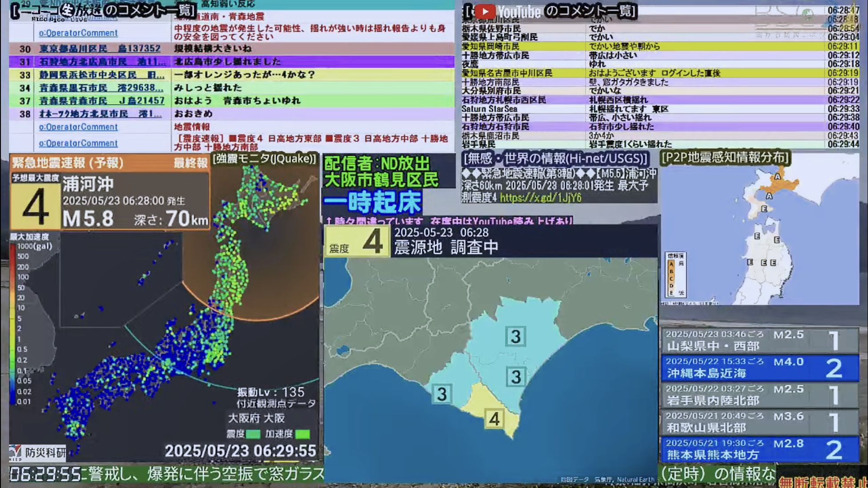Click the Niconico comment みしっと揺れた
868x488 pixels.
(x=208, y=88)
